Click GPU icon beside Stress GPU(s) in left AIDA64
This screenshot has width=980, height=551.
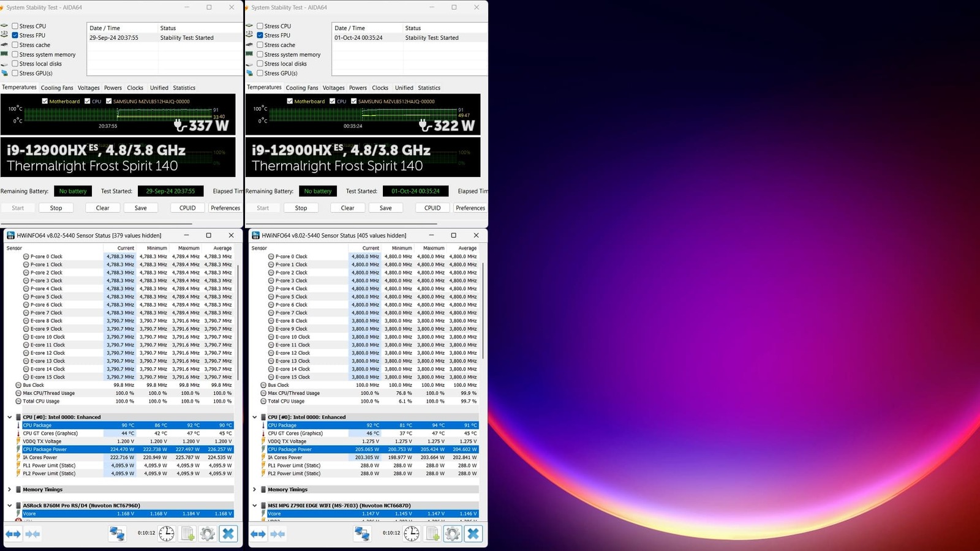tap(5, 73)
